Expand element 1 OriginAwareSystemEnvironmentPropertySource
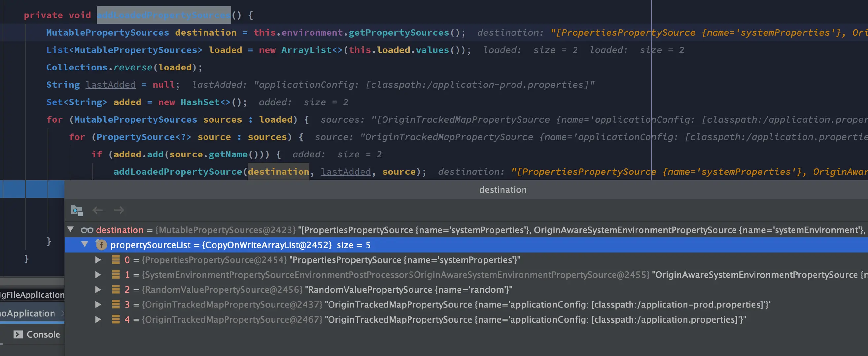This screenshot has width=868, height=356. [x=98, y=275]
